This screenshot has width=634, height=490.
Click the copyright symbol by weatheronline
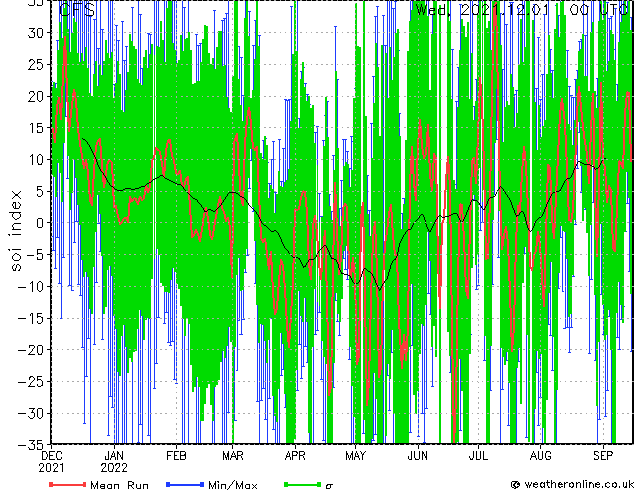pyautogui.click(x=515, y=484)
